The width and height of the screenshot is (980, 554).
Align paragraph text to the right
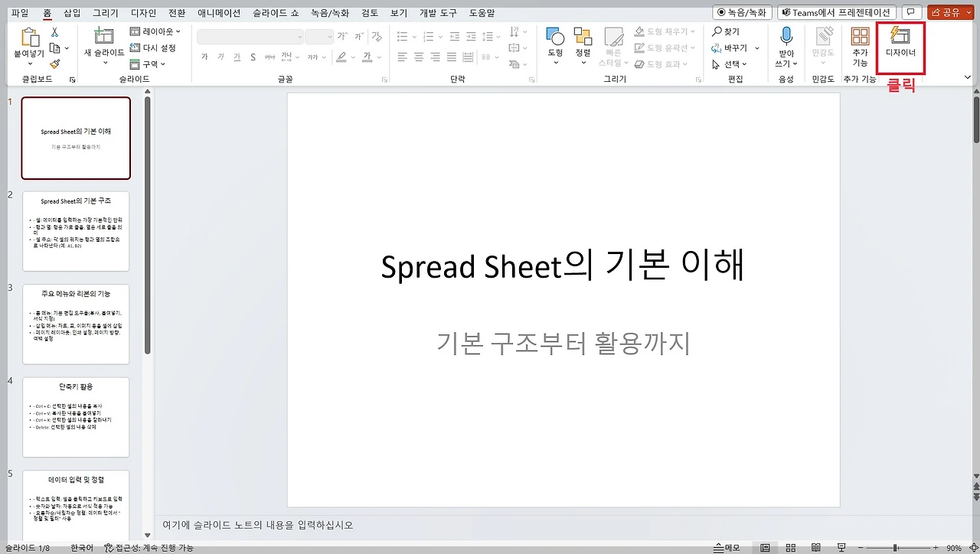point(436,57)
